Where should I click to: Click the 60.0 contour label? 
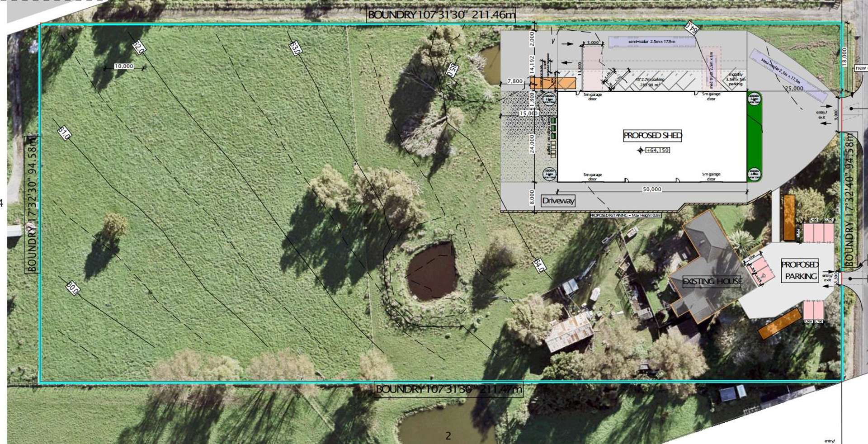point(72,288)
